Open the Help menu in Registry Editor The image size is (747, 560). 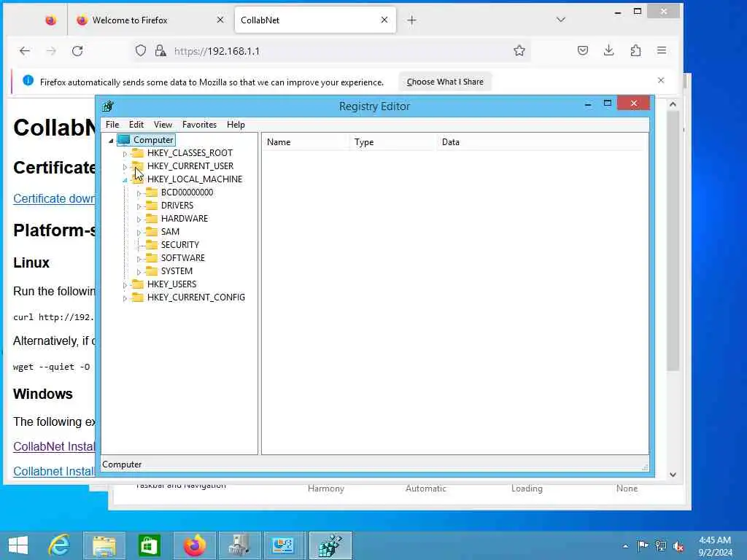click(236, 125)
